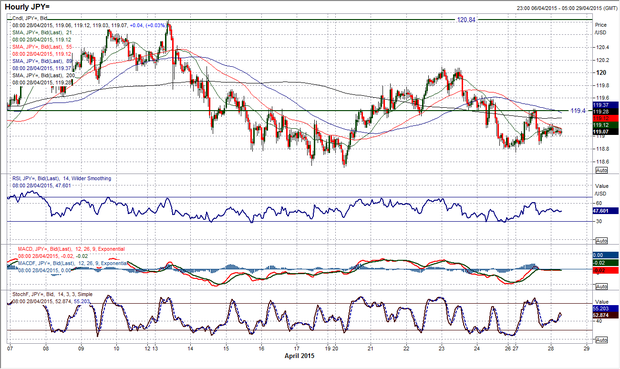Click the Hourly JPY= chart title
Viewport: 620px width, 369px height.
[27, 7]
